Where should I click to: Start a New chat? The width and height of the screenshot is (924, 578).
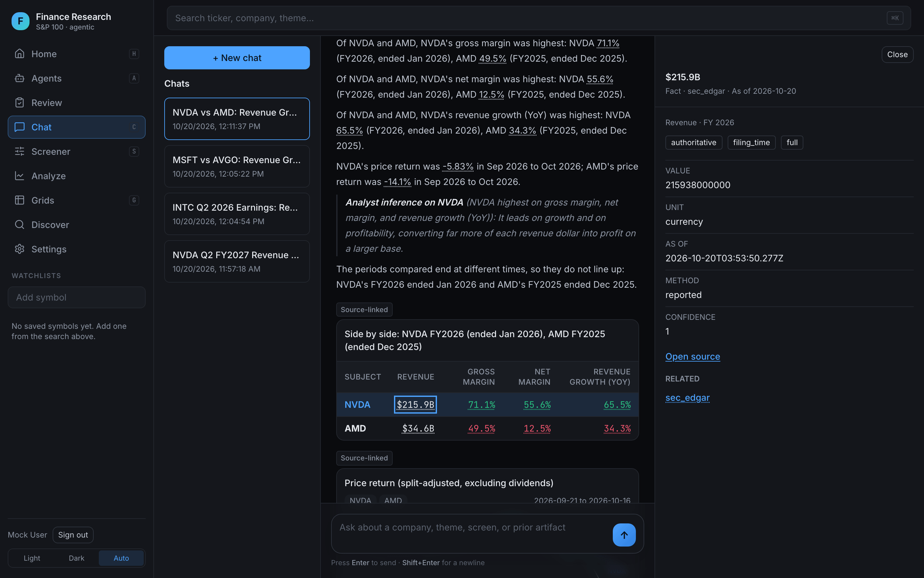pyautogui.click(x=237, y=58)
